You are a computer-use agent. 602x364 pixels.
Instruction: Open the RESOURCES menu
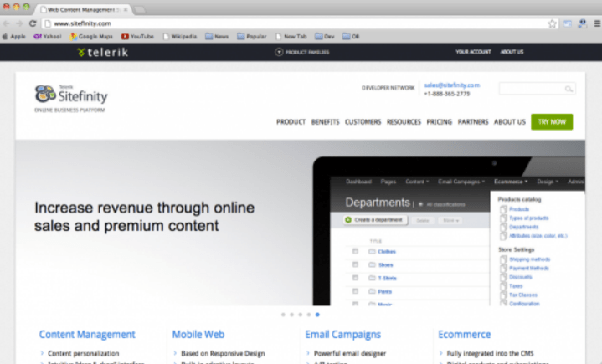404,122
